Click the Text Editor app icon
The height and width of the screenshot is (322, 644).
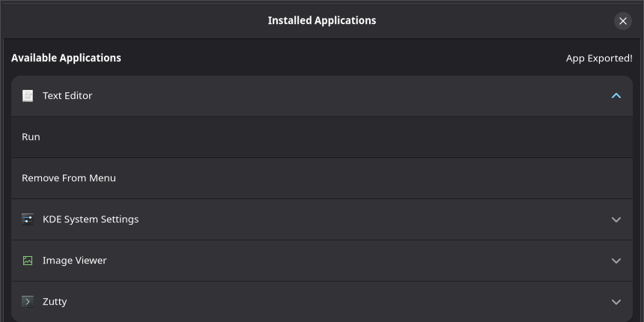click(x=28, y=96)
